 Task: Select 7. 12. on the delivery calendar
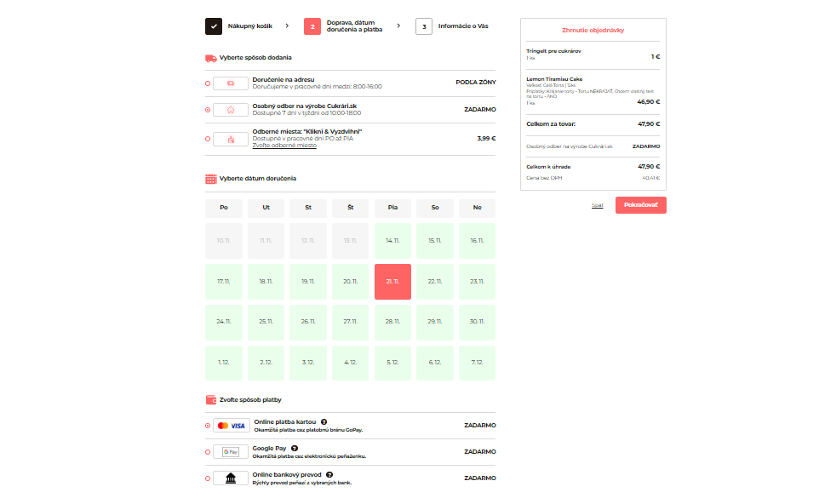tap(477, 363)
